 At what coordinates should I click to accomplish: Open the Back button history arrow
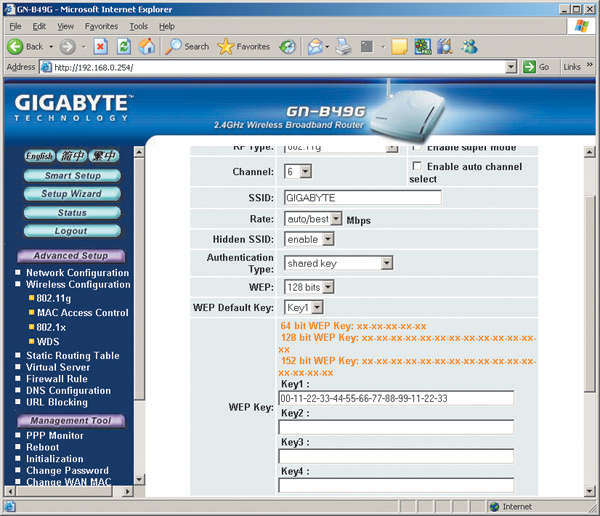coord(51,47)
